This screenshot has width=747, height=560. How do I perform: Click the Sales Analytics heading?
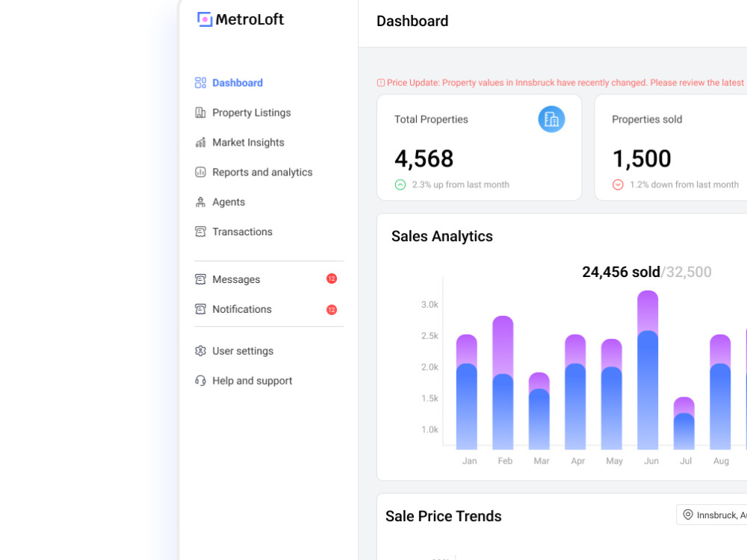[442, 236]
